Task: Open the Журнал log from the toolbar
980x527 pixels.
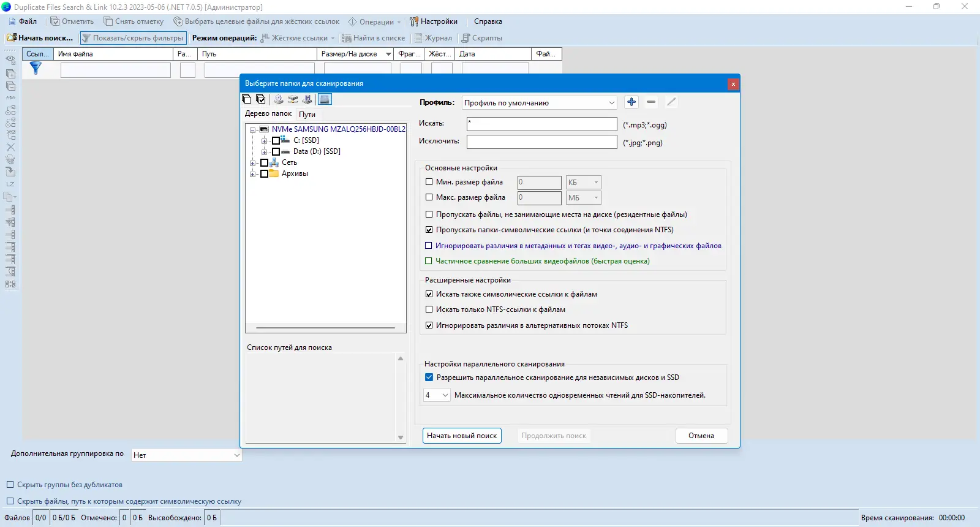Action: (x=433, y=38)
